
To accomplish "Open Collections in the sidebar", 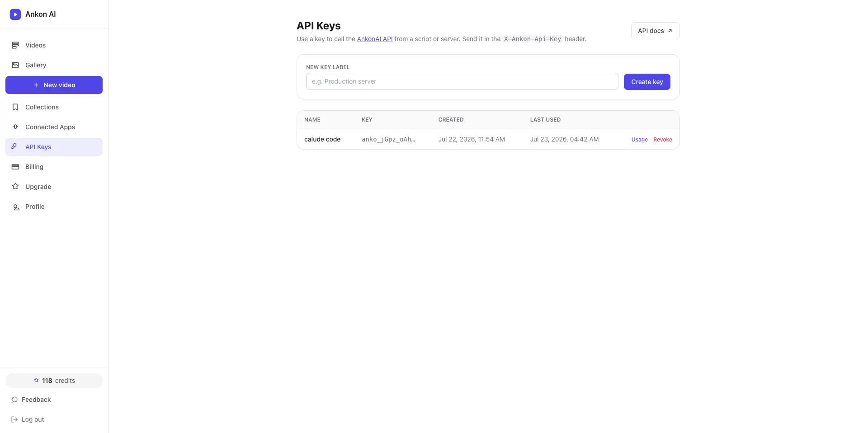I will (x=54, y=107).
